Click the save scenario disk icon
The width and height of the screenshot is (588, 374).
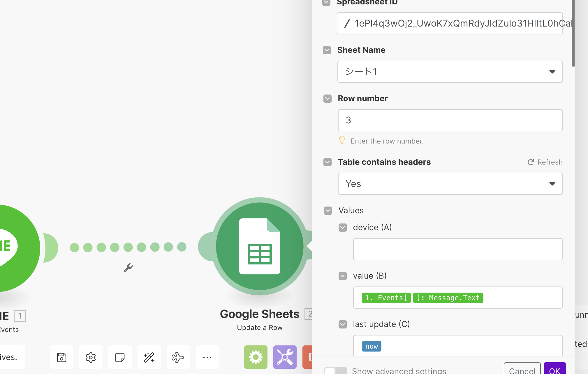coord(61,357)
